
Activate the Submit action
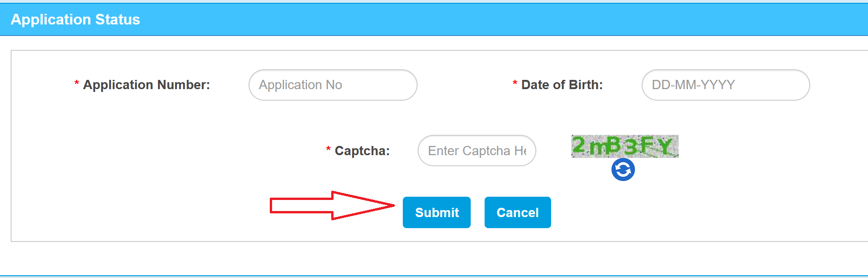click(436, 212)
